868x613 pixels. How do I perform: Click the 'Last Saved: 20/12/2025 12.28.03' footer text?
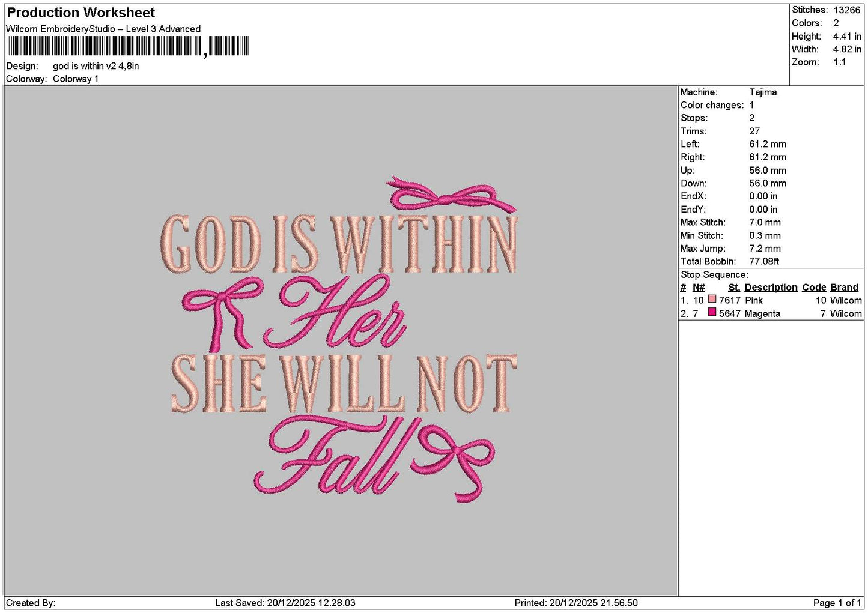(285, 603)
